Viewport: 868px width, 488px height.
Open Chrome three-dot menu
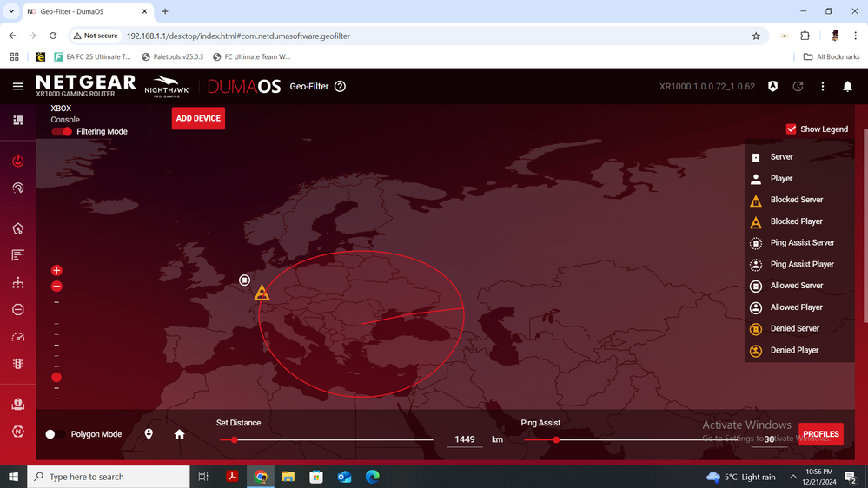click(x=855, y=36)
